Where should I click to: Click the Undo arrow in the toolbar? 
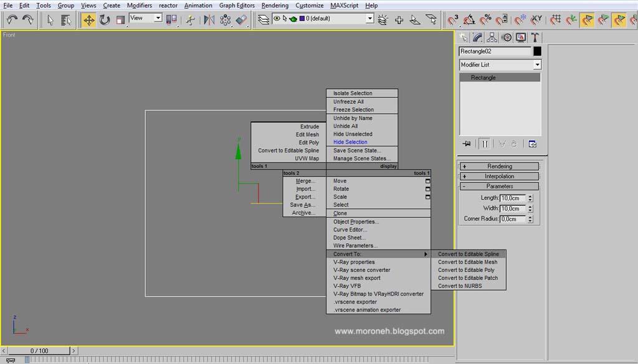click(12, 20)
